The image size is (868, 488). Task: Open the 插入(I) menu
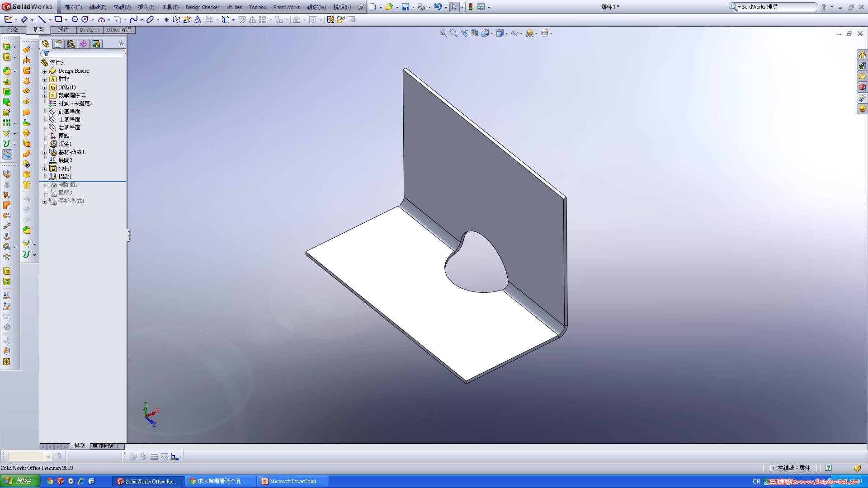click(146, 7)
